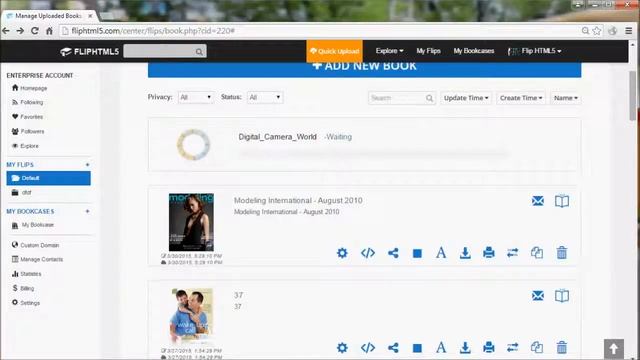Click the FlipHTML5 logo

tap(89, 51)
